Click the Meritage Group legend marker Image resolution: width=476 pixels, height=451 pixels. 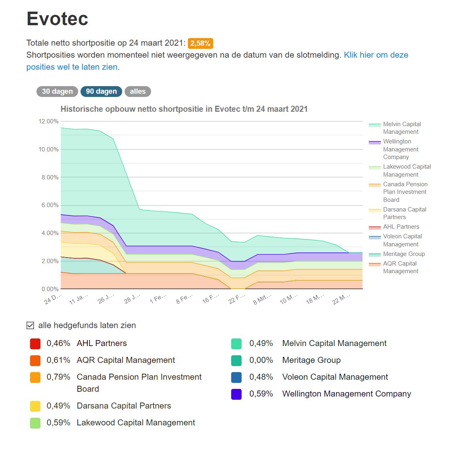pos(374,254)
